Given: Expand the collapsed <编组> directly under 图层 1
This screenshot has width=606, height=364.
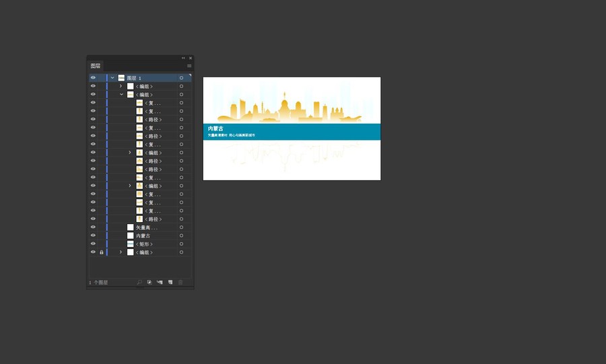Looking at the screenshot, I should click(x=121, y=86).
